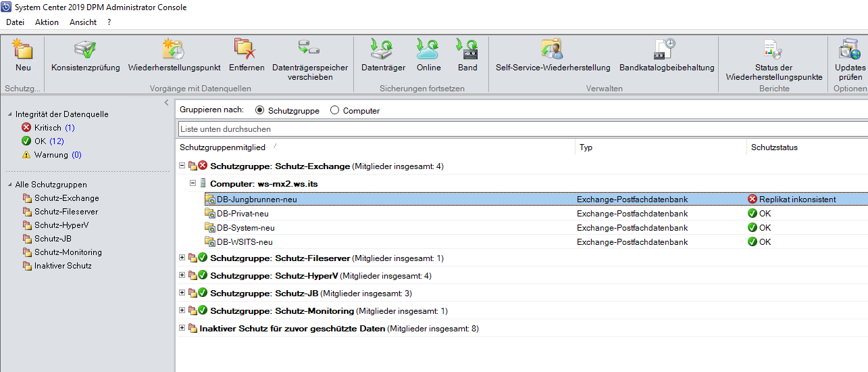868x372 pixels.
Task: Click Updates prüfen icon
Action: 849,49
